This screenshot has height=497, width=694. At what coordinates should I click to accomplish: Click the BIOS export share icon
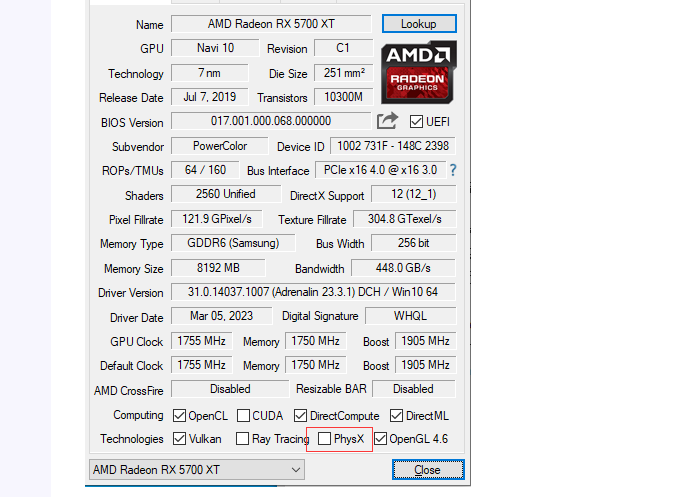[x=387, y=121]
